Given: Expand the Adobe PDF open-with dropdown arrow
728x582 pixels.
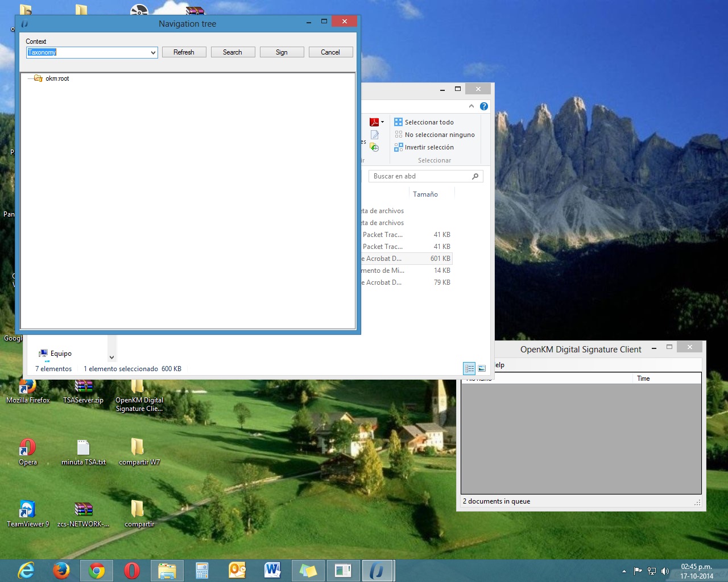Looking at the screenshot, I should click(x=382, y=122).
